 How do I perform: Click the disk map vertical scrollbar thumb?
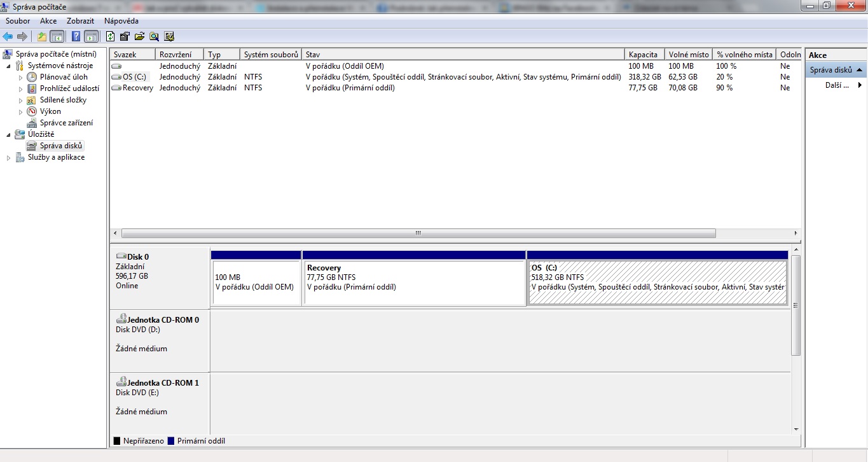[x=796, y=305]
